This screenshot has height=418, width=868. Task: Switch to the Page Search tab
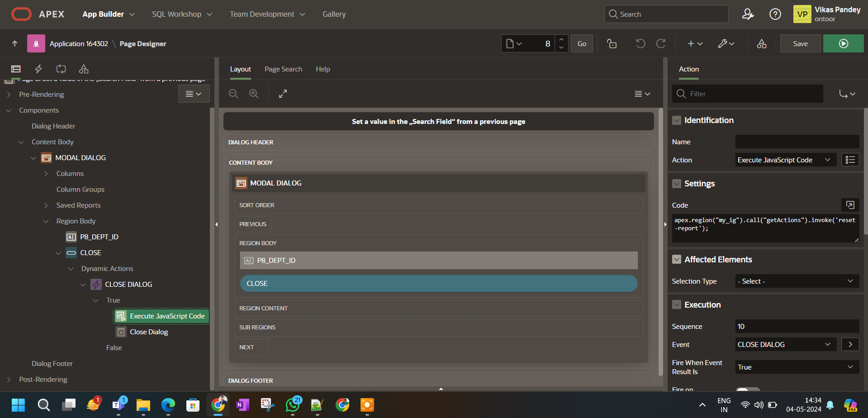283,69
